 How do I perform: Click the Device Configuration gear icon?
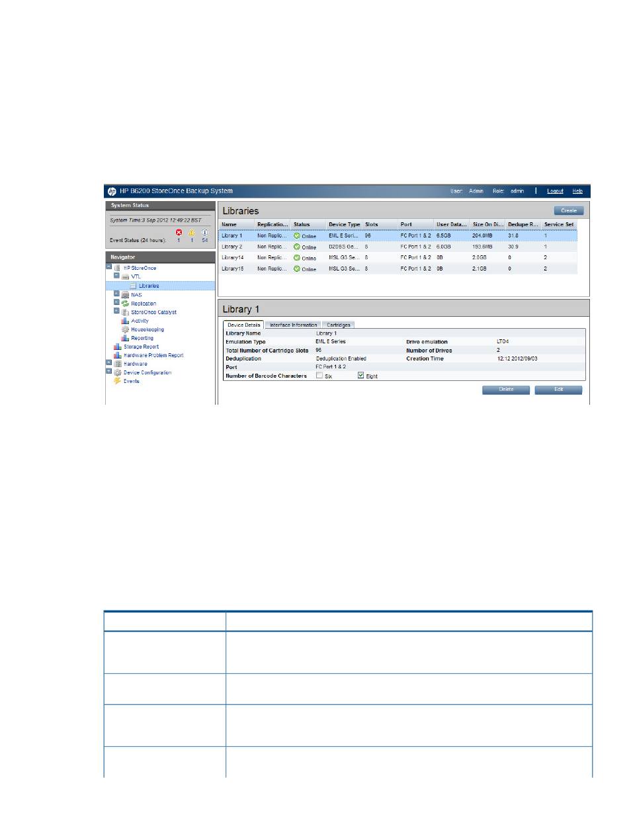tap(118, 372)
